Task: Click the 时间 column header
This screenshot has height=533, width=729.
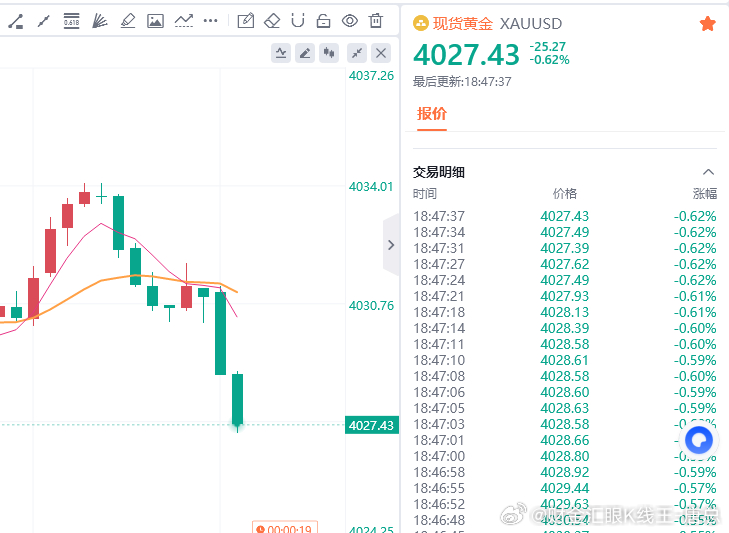Action: pos(425,193)
